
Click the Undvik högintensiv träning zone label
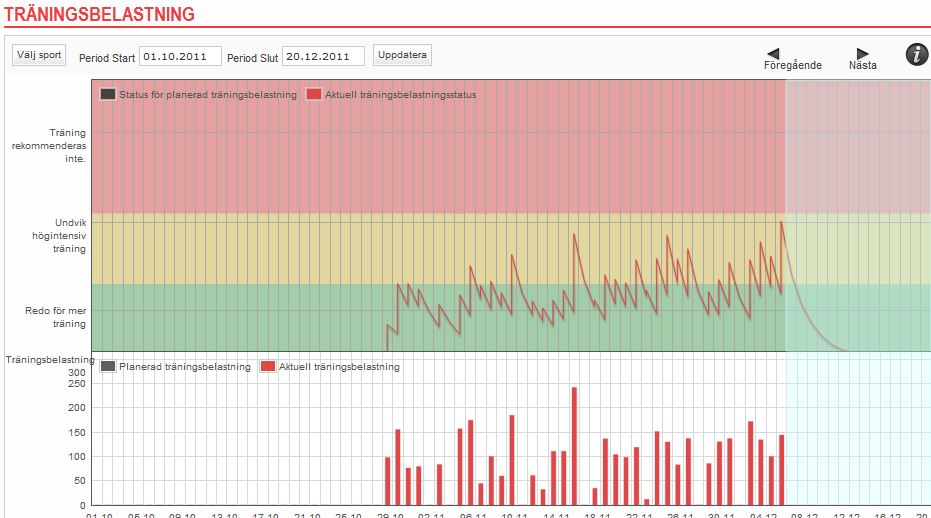(56, 235)
